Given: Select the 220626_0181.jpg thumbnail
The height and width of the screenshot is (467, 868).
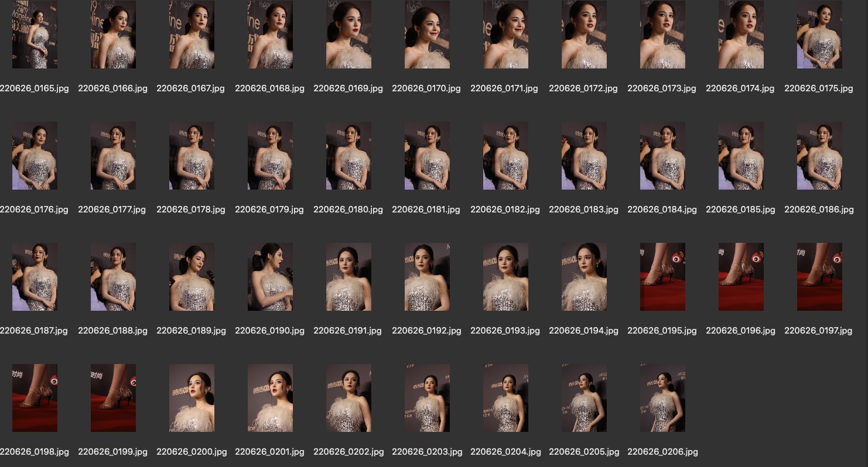Looking at the screenshot, I should [427, 156].
